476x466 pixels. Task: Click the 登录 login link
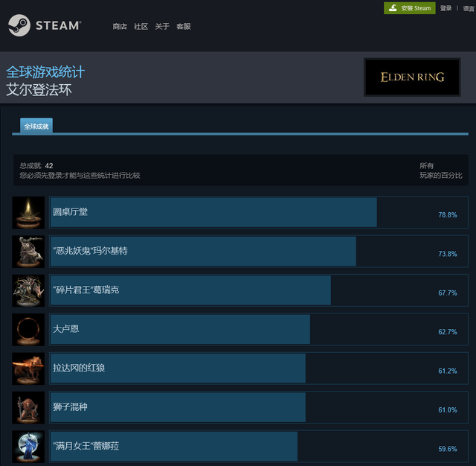(446, 8)
